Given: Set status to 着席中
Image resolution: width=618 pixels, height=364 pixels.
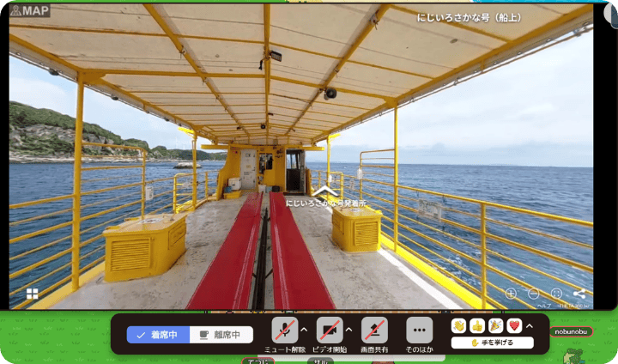Looking at the screenshot, I should 158,335.
